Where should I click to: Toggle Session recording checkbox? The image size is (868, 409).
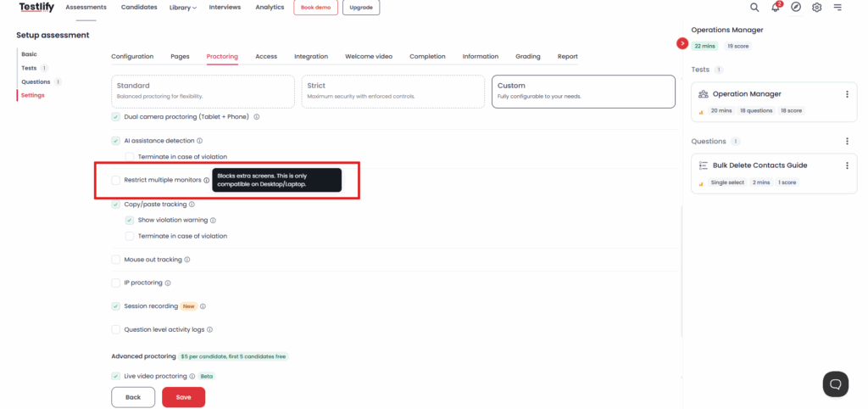point(115,306)
